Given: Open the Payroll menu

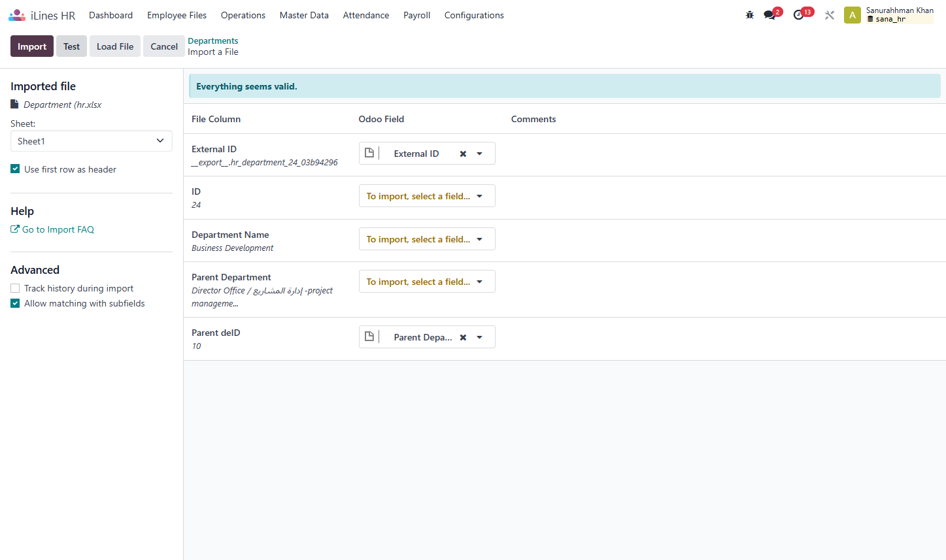Looking at the screenshot, I should coord(416,15).
